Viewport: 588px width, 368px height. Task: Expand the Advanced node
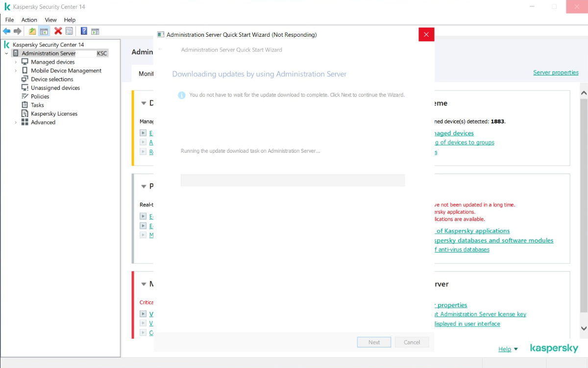[16, 123]
